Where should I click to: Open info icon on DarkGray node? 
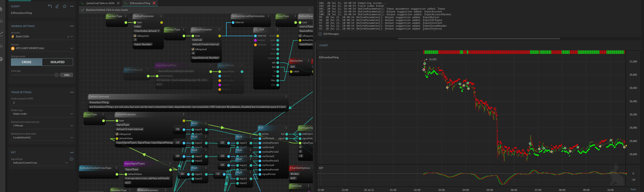tap(308, 186)
